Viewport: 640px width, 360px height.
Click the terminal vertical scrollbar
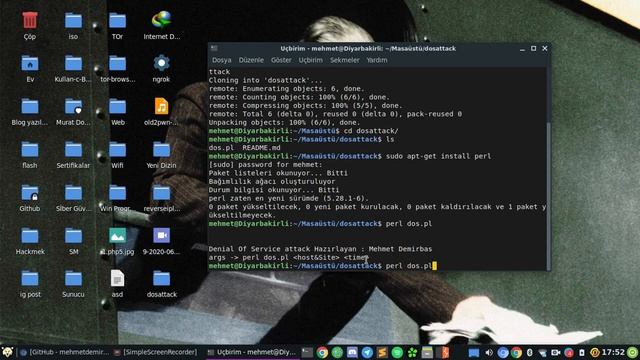tap(548, 195)
